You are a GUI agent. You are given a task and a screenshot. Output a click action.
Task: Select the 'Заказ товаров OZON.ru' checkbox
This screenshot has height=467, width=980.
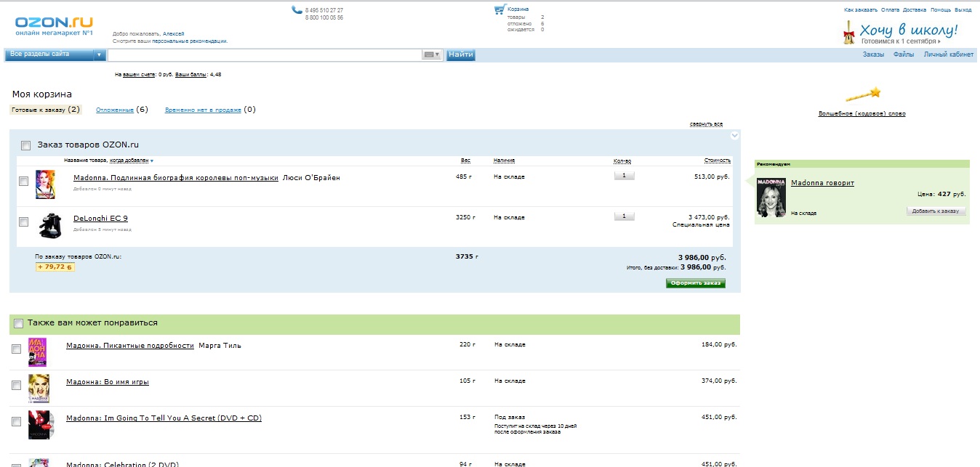26,145
